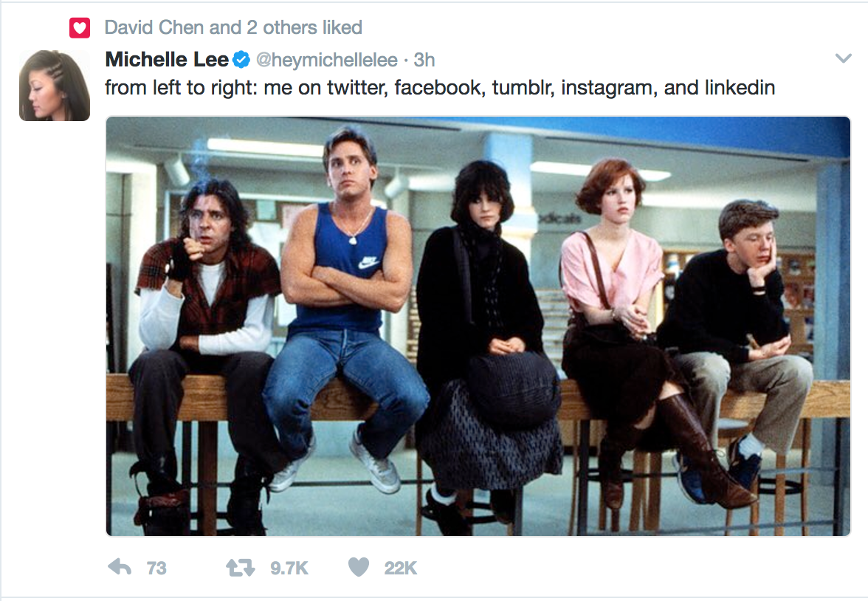
Task: Click the blue verified badge
Action: [x=241, y=59]
